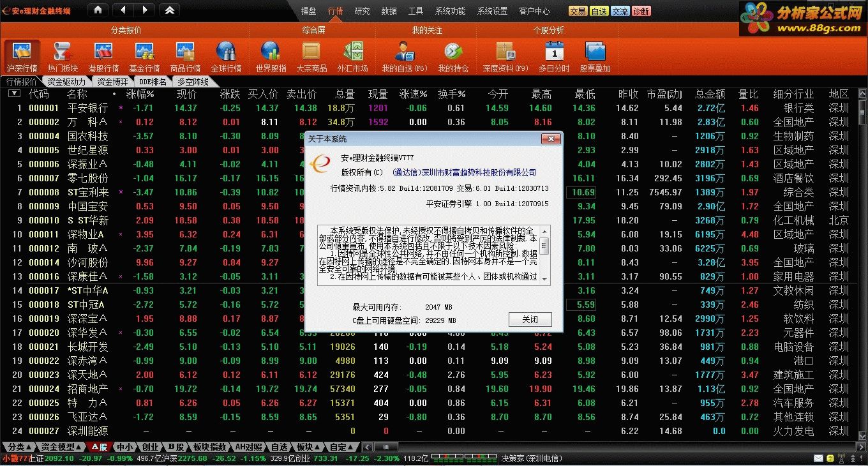
Task: Switch to the 资金博弈 tab
Action: pos(112,82)
